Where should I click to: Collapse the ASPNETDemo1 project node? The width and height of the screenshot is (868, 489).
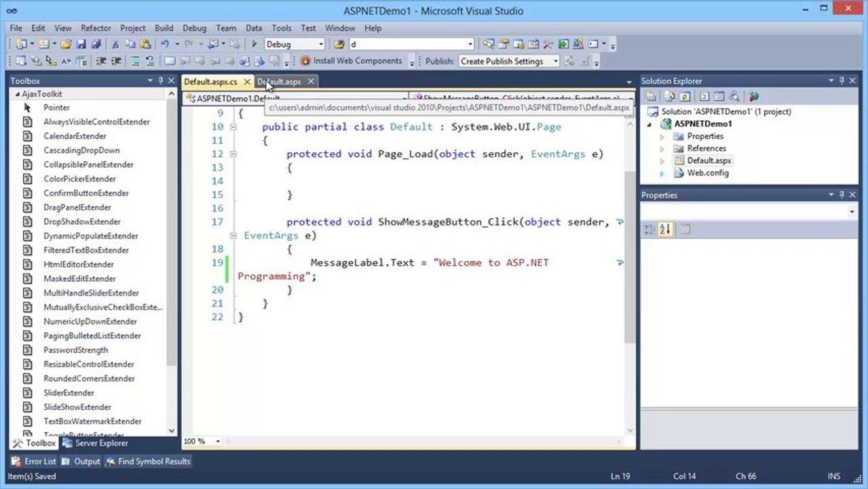649,124
